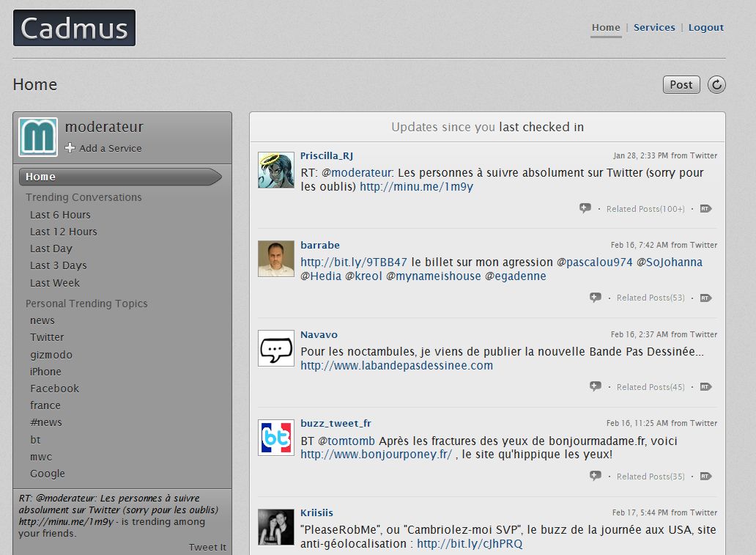Retweet icon on buzz_tweet_fr's post
The width and height of the screenshot is (756, 555).
[x=706, y=477]
